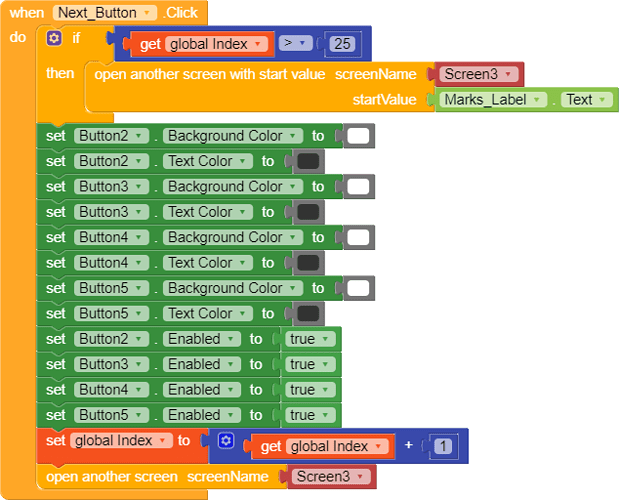619x500 pixels.
Task: Pick white color of Button5 Background Color
Action: point(358,288)
